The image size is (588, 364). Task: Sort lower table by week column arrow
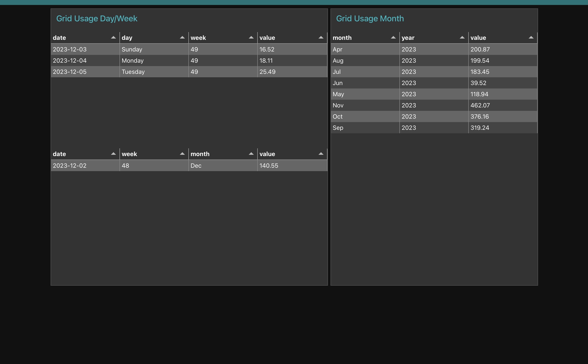click(x=182, y=154)
